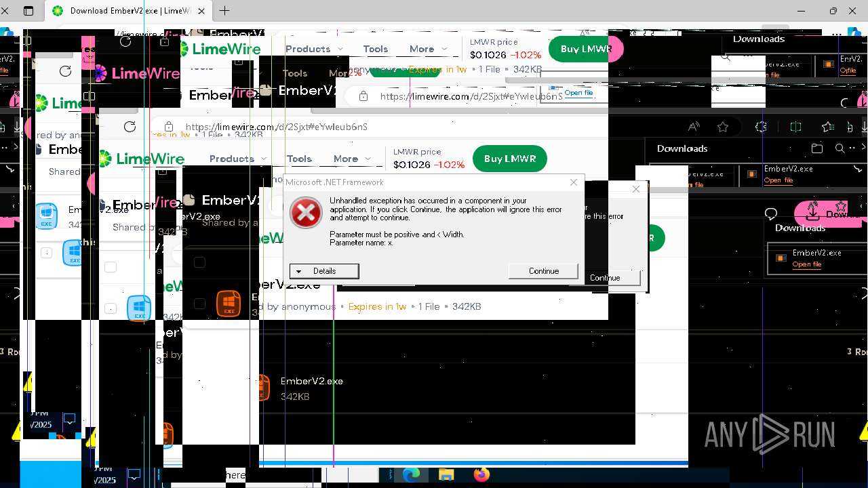
Task: Click Continue in the front .NET Framework dialog
Action: (x=543, y=271)
